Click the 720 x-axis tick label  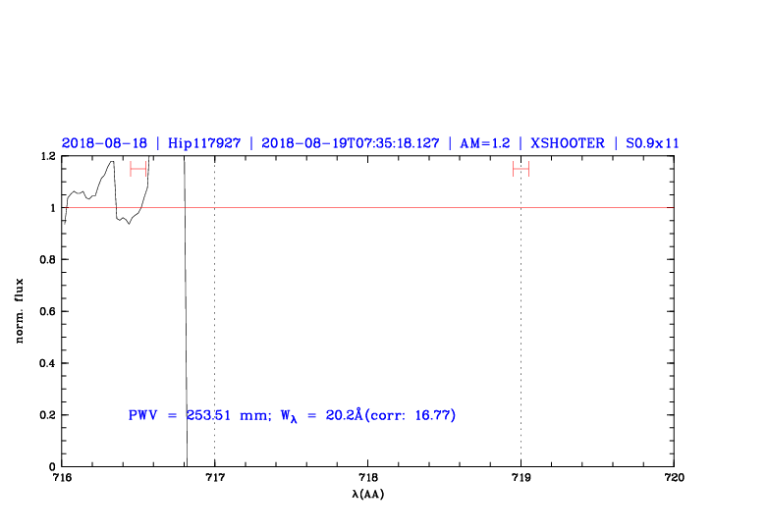click(x=674, y=478)
